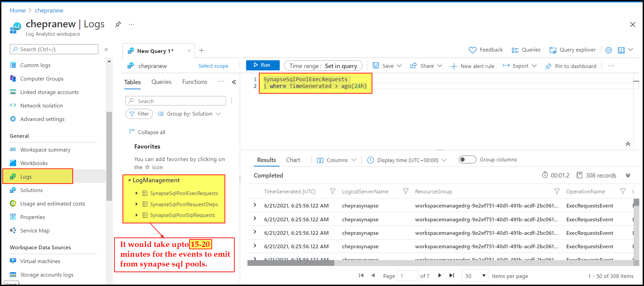Image resolution: width=644 pixels, height=286 pixels.
Task: Open Service Map in sidebar
Action: tap(35, 230)
